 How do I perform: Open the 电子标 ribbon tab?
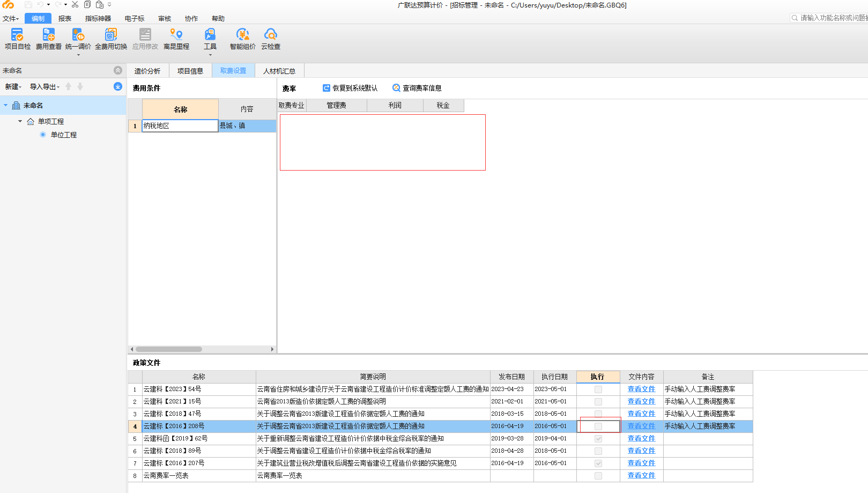[x=135, y=19]
